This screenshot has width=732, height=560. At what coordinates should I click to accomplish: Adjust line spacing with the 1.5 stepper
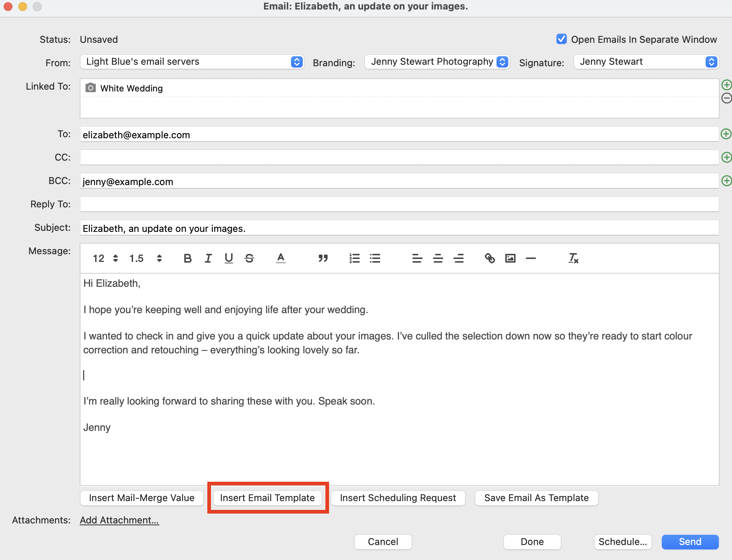coord(159,258)
